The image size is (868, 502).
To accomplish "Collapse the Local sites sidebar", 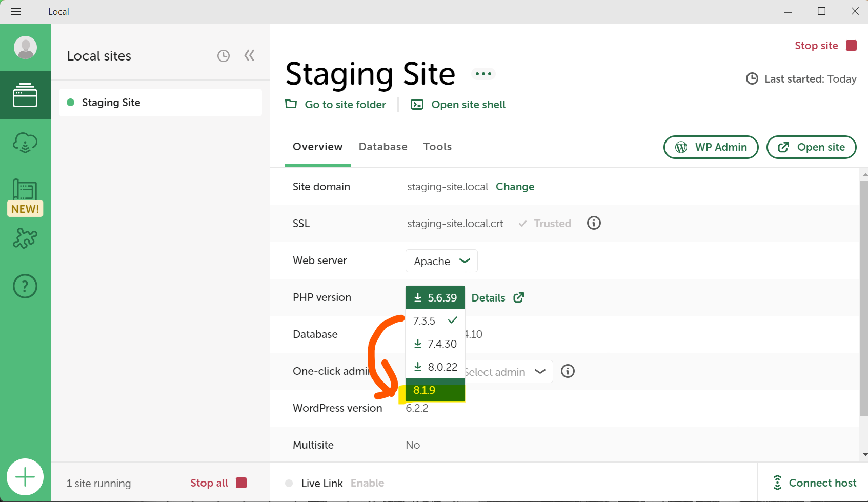I will (x=250, y=55).
